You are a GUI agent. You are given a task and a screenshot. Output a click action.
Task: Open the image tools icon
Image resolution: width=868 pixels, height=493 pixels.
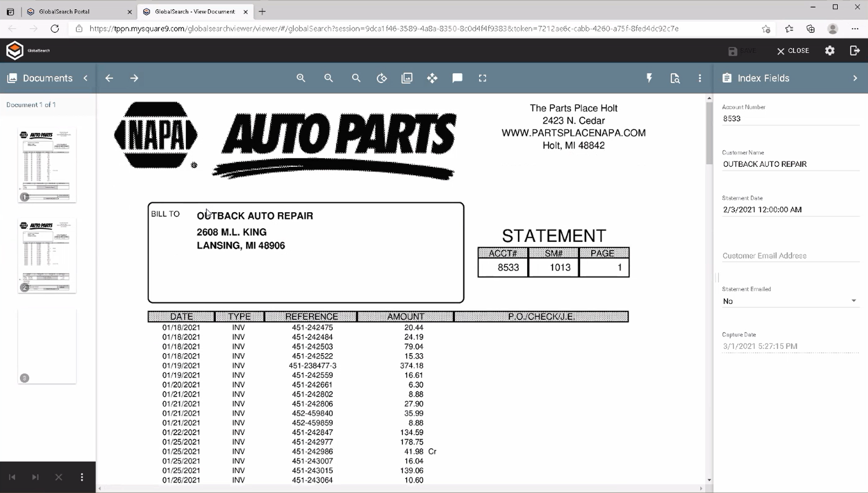407,78
